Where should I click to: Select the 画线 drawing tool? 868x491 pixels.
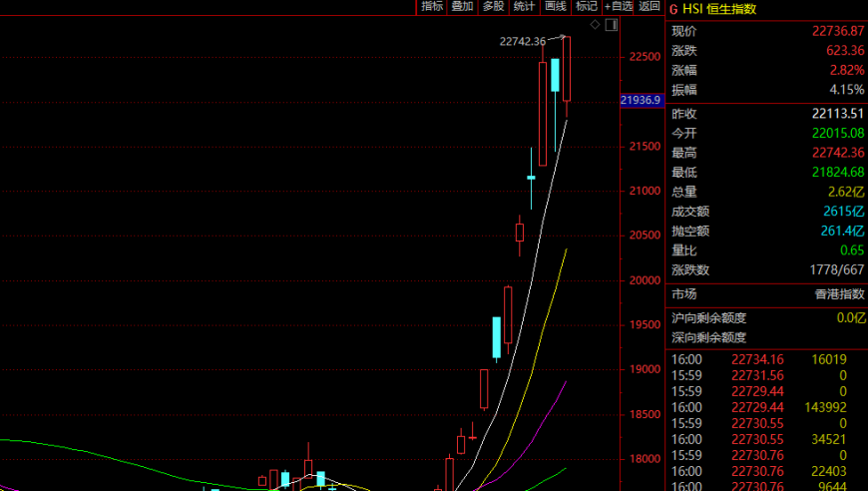pyautogui.click(x=556, y=7)
